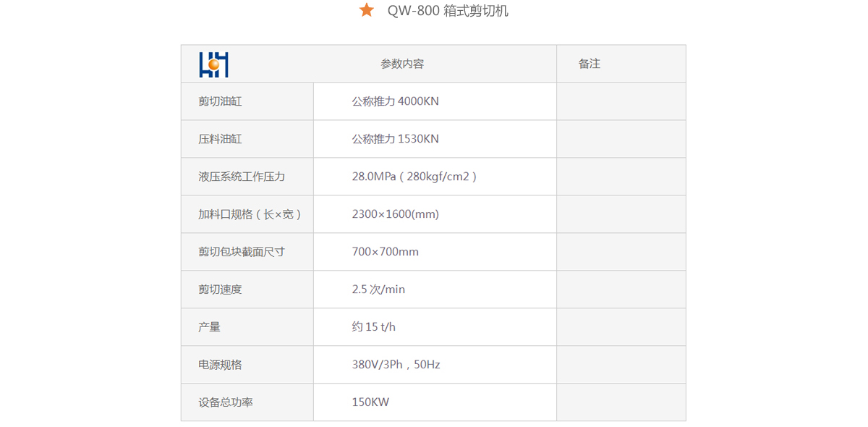Image resolution: width=868 pixels, height=427 pixels.
Task: Select the QW-800 箱式剪切机 title text
Action: pos(448,11)
